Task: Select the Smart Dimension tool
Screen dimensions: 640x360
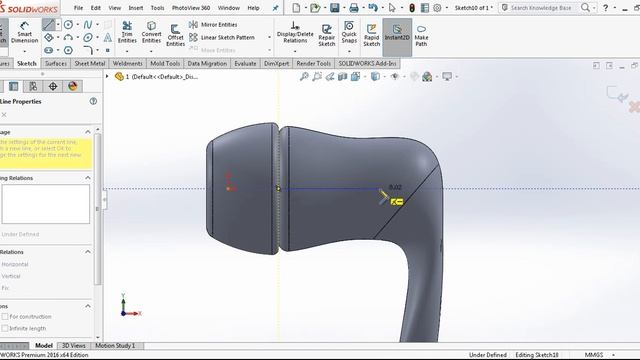Action: coord(24,33)
